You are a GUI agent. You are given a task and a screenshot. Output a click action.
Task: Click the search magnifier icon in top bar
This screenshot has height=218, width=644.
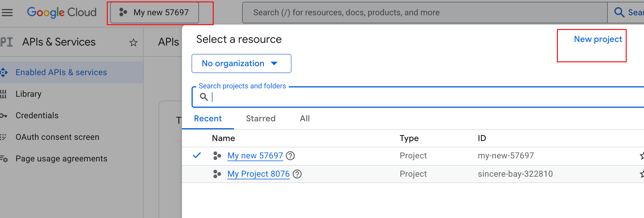click(x=619, y=13)
